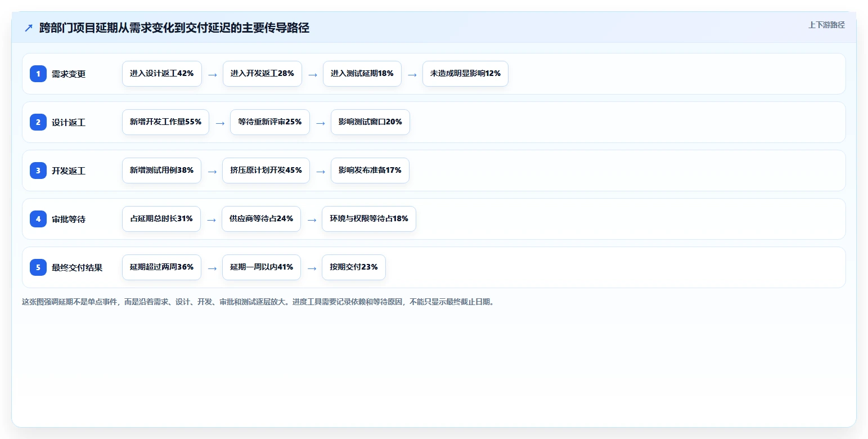This screenshot has width=868, height=439.
Task: Select the 新增测试用例38% chip
Action: pos(161,171)
